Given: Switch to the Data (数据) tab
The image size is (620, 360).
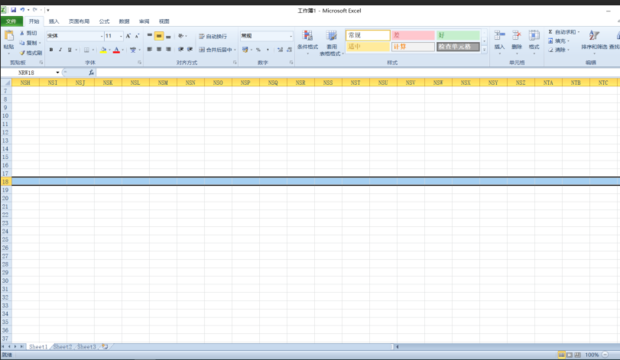Looking at the screenshot, I should [x=124, y=21].
